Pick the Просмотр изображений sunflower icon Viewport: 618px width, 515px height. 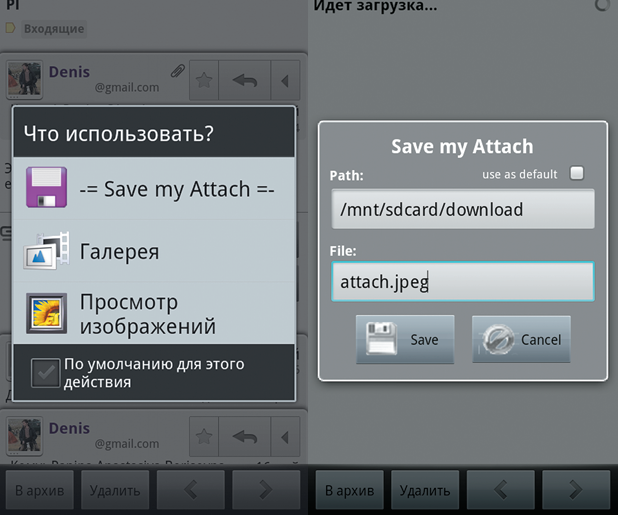tap(46, 313)
